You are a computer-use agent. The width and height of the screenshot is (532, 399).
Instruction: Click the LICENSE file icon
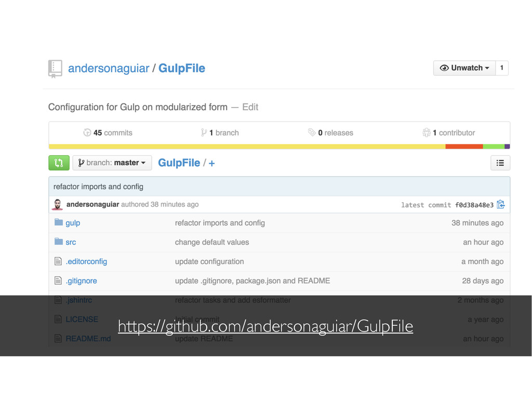[58, 320]
